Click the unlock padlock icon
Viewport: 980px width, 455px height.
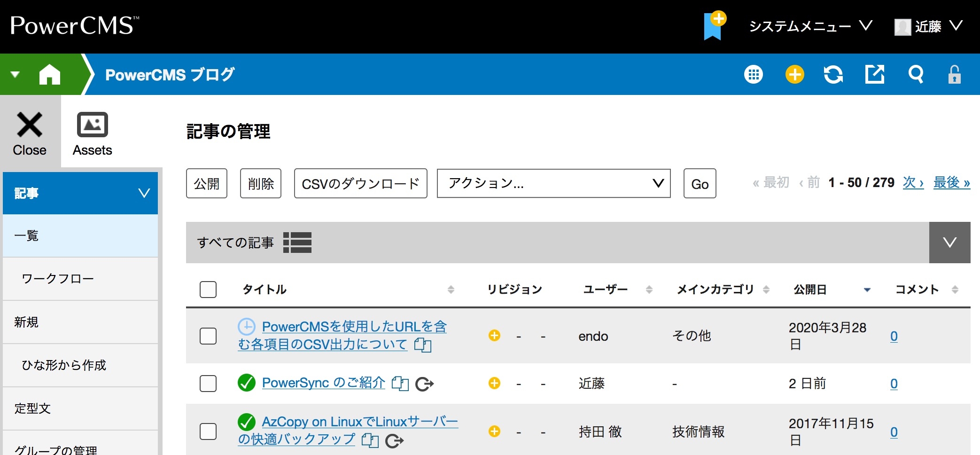click(954, 74)
